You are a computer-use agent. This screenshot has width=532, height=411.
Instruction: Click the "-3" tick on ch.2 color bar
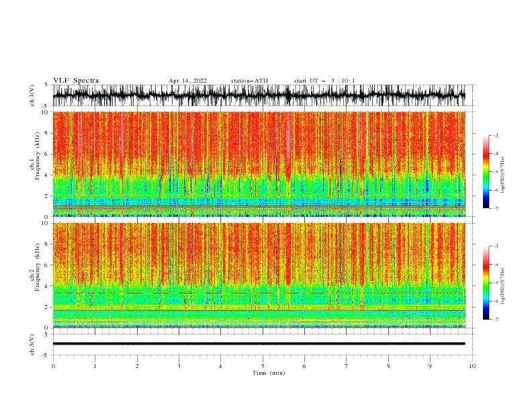tap(496, 246)
